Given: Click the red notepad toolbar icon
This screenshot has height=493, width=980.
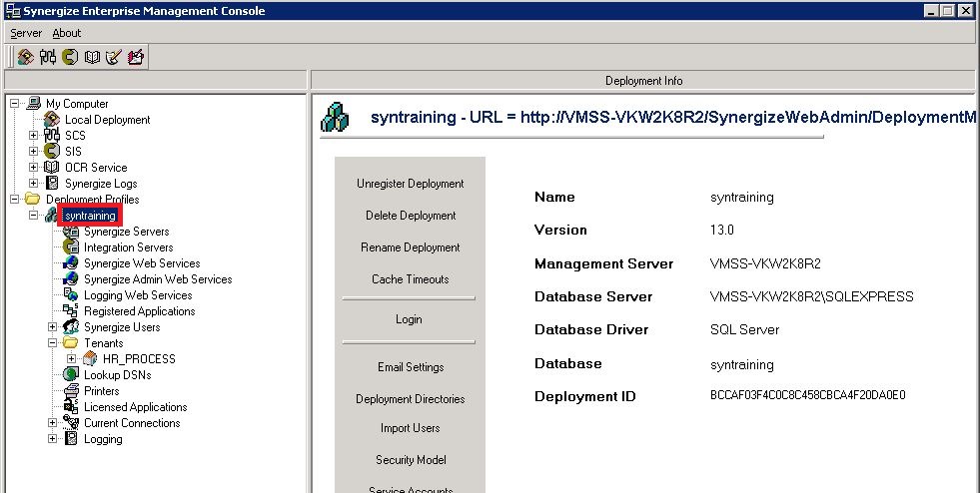Looking at the screenshot, I should 136,57.
